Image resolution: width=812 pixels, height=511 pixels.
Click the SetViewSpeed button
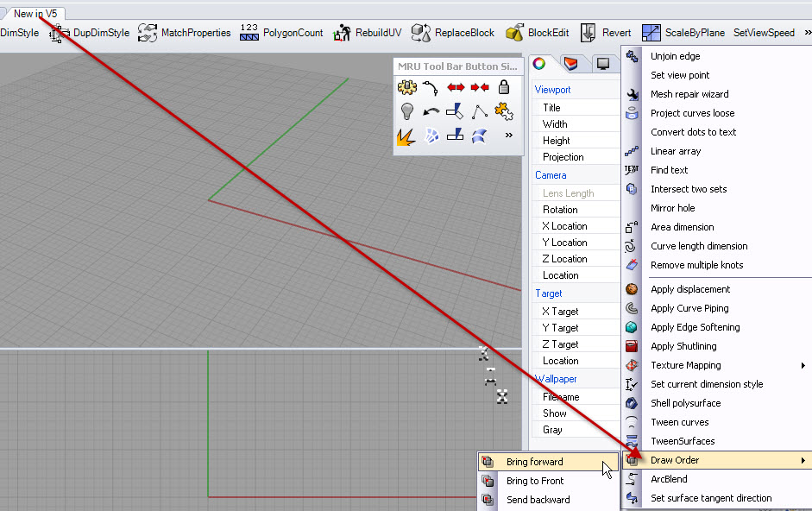pyautogui.click(x=764, y=33)
